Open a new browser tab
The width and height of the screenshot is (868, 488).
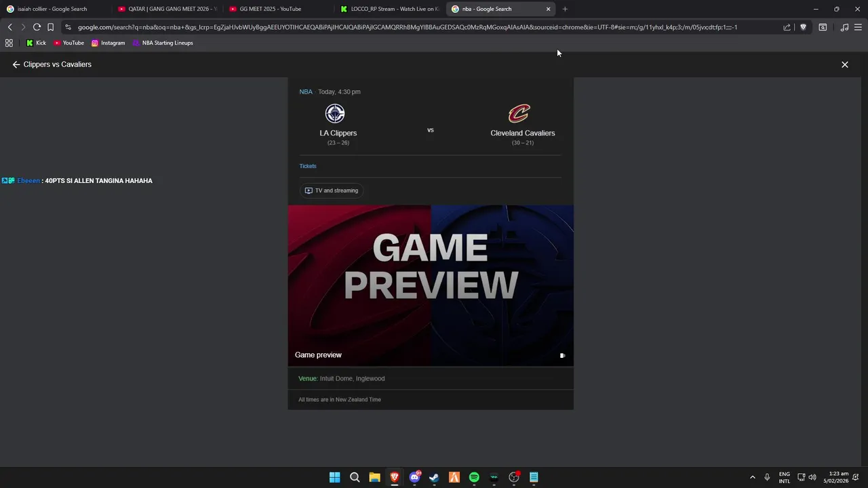point(565,9)
